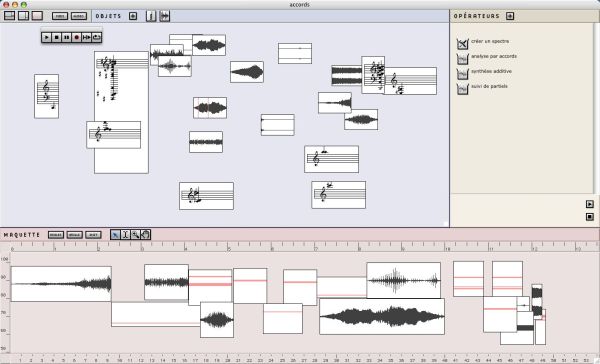Toggle the pink maquette-only layout button

coord(37,16)
